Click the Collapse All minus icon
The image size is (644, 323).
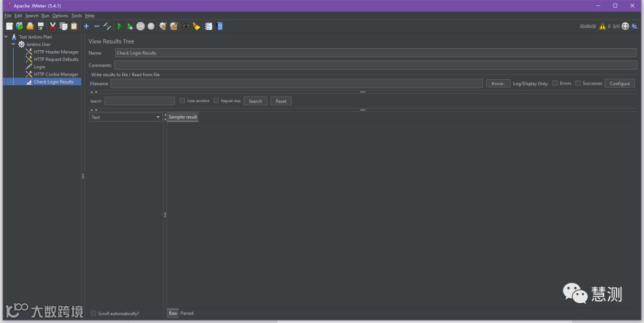tap(97, 26)
